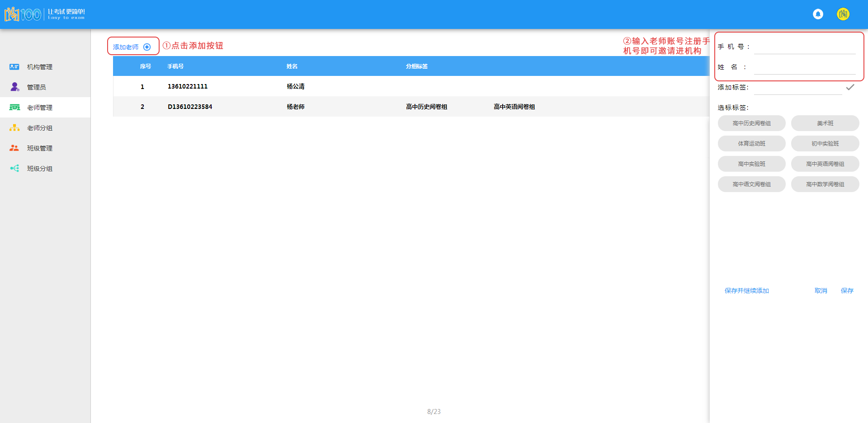Click into the 姓名 input field
Viewport: 868px width, 423px height.
(x=805, y=67)
